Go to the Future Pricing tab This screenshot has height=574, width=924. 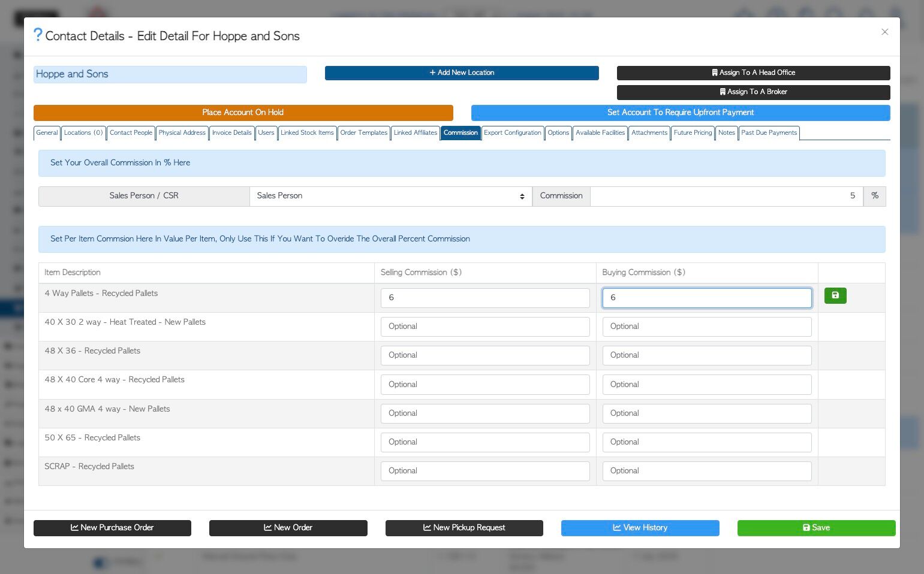[693, 133]
